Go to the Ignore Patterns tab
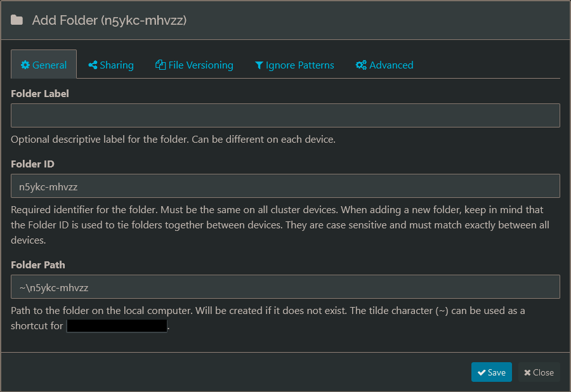This screenshot has width=571, height=392. pos(294,65)
